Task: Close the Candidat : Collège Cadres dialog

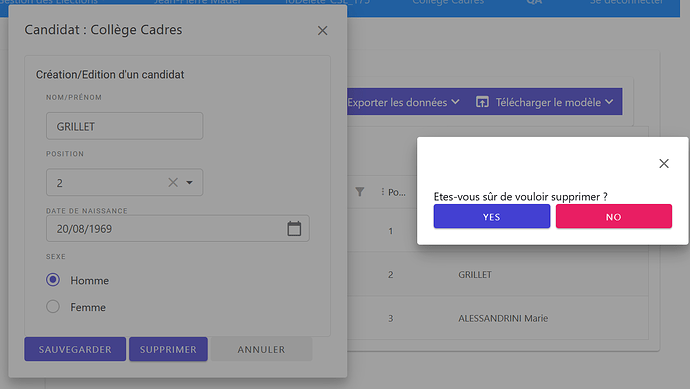Action: (322, 30)
